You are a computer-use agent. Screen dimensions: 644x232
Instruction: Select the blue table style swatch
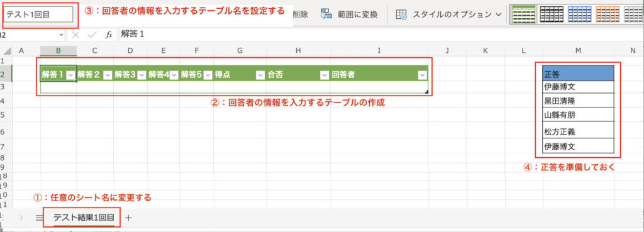[579, 14]
